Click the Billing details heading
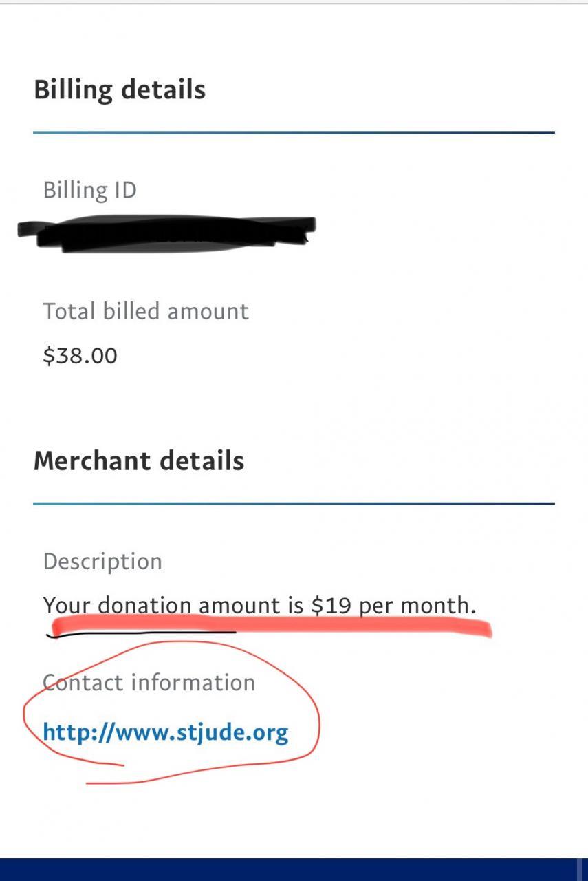This screenshot has width=588, height=881. click(120, 90)
